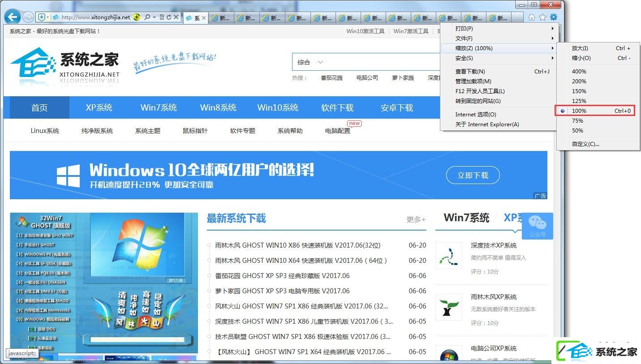Set zoom level to 150%
This screenshot has width=641, height=364.
pyautogui.click(x=598, y=91)
